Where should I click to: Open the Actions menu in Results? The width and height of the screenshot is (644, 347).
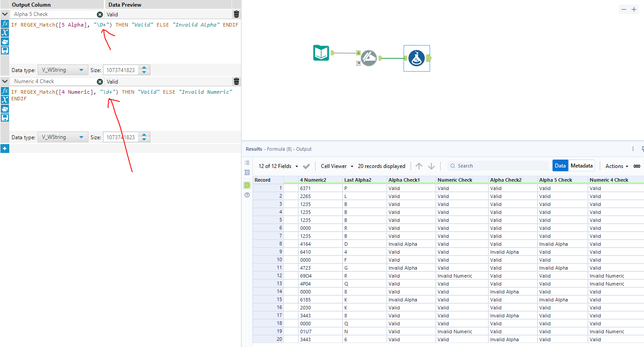coord(617,166)
